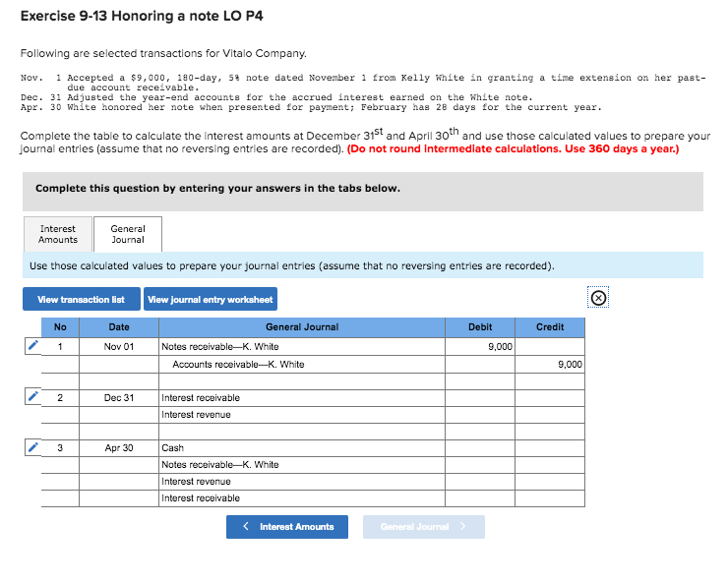Click the Credit column header
The height and width of the screenshot is (582, 728).
550,327
